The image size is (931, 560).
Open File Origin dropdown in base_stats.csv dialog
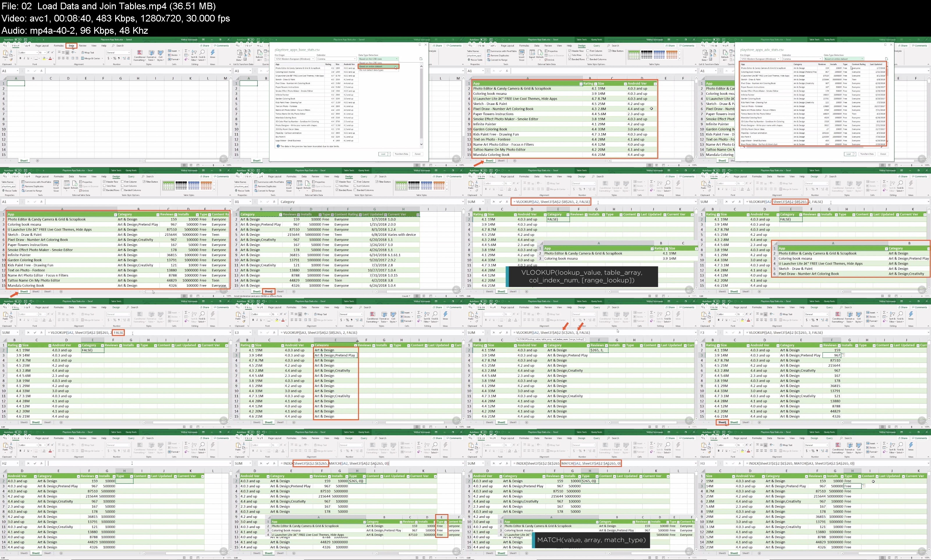[x=295, y=59]
